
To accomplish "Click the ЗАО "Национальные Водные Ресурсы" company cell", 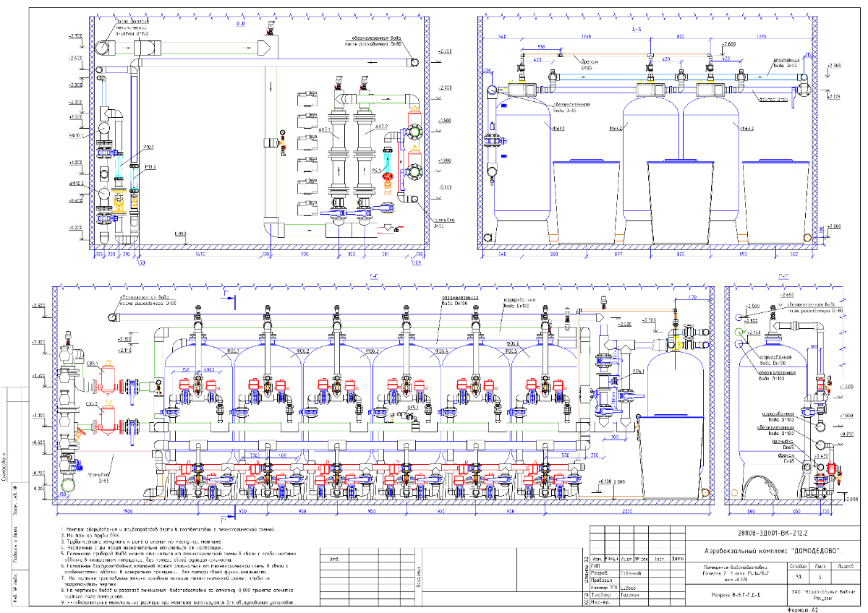I will coord(821,595).
